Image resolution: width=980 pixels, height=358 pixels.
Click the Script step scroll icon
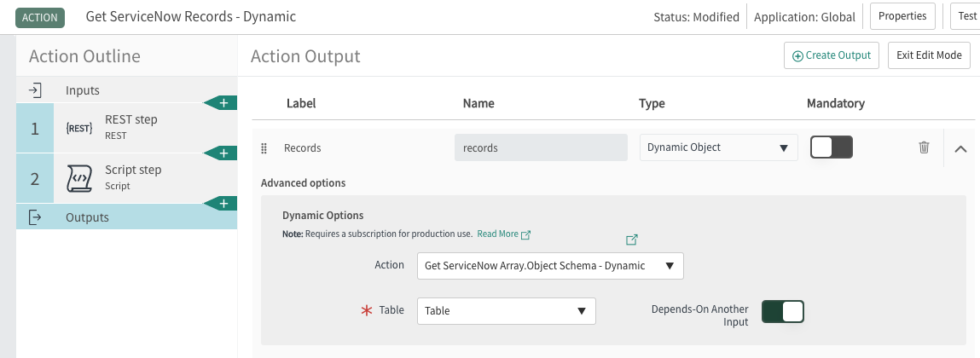tap(79, 179)
